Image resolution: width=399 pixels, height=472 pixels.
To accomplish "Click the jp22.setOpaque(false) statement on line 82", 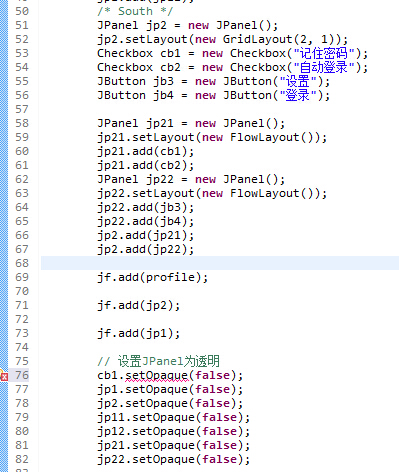I will [x=173, y=459].
